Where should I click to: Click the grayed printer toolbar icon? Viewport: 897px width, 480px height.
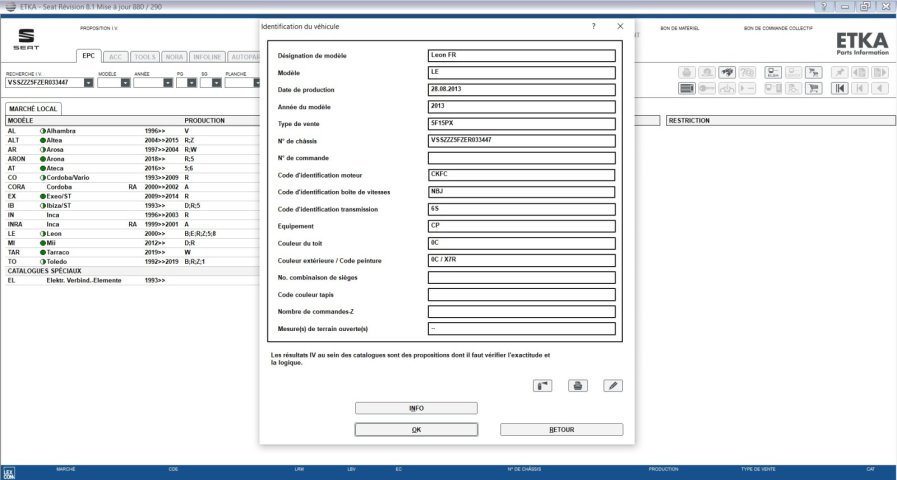point(686,73)
